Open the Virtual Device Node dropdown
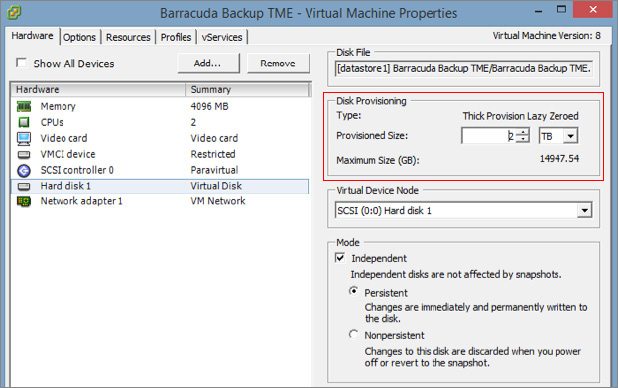This screenshot has width=618, height=388. [x=584, y=210]
